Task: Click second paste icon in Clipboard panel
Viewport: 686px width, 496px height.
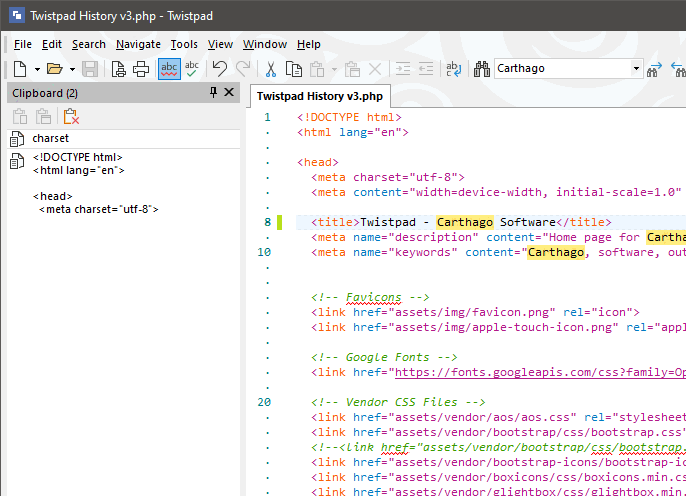Action: tap(43, 116)
